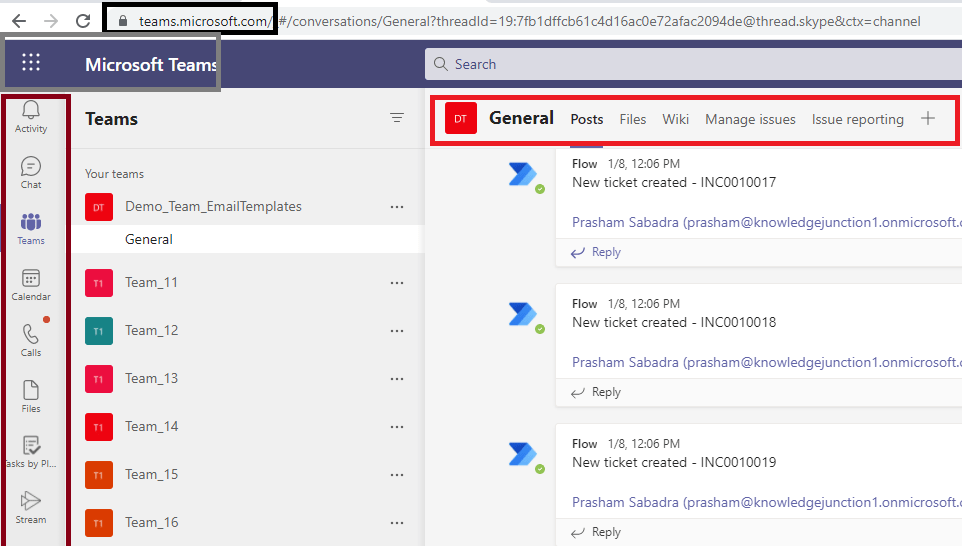Screen dimensions: 962x546
Task: Add a new tab with the plus icon
Action: 928,118
